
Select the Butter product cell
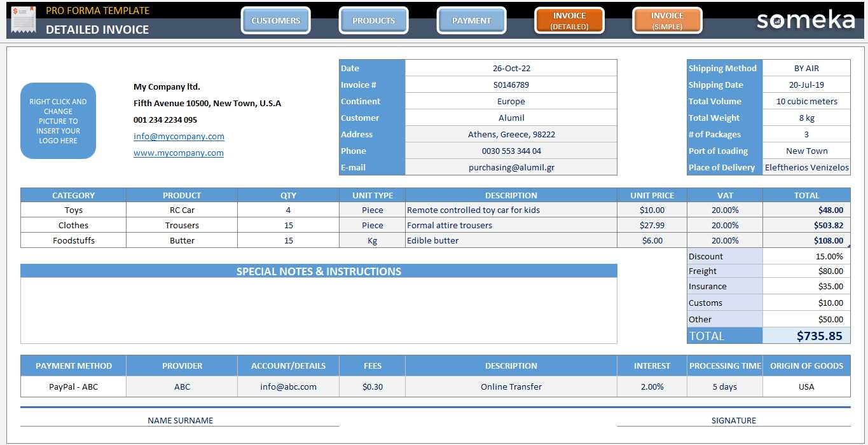[182, 240]
